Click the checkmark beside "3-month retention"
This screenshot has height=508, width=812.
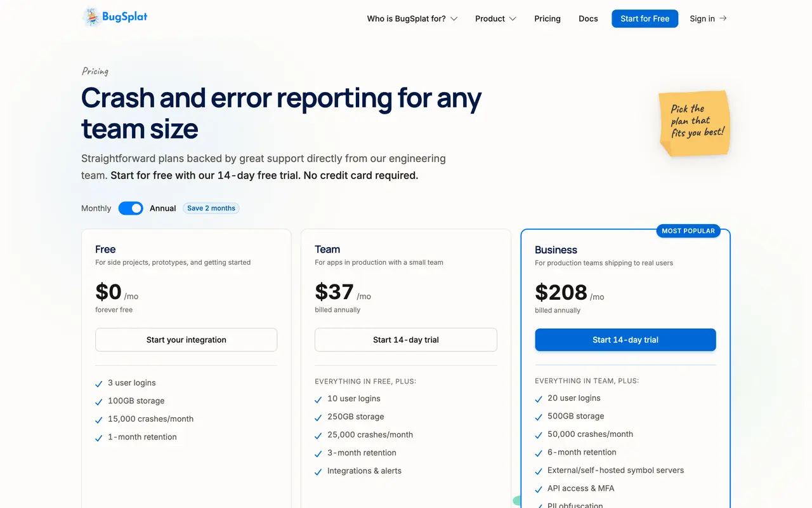point(318,453)
